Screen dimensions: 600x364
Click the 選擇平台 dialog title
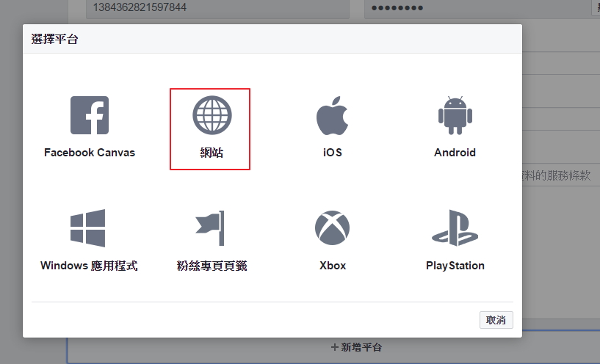point(55,39)
